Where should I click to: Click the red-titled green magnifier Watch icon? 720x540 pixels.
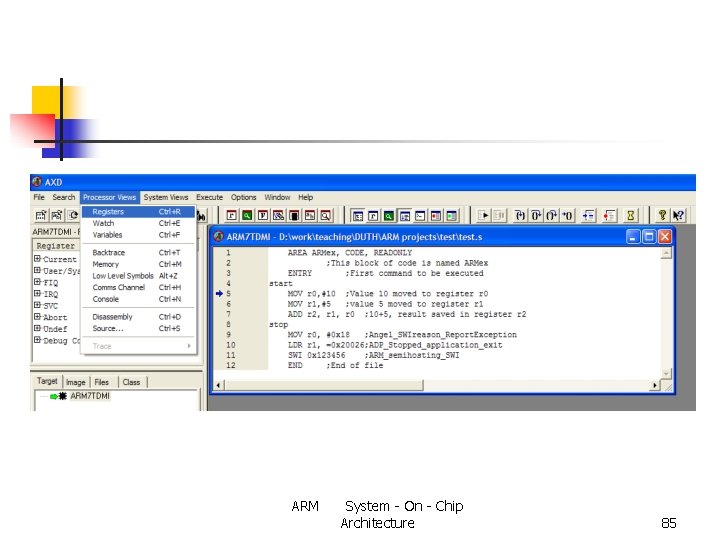pyautogui.click(x=247, y=215)
